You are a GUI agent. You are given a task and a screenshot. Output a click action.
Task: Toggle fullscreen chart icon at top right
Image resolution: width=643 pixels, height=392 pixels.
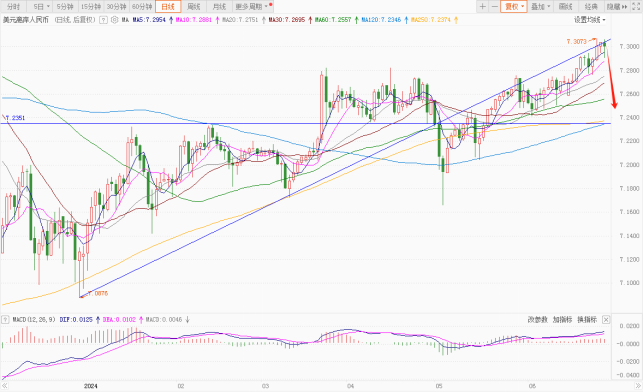point(636,7)
